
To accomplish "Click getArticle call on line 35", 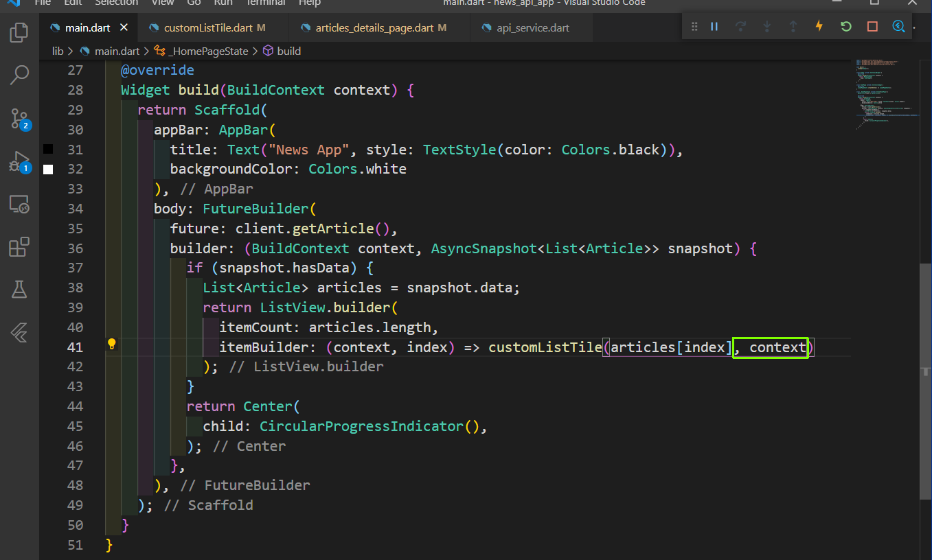I will coord(334,229).
